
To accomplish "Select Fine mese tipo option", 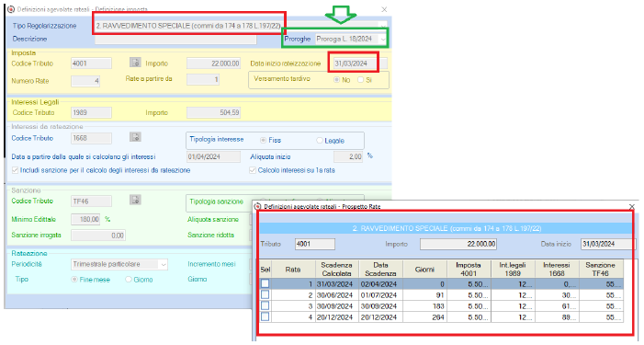I will (74, 279).
